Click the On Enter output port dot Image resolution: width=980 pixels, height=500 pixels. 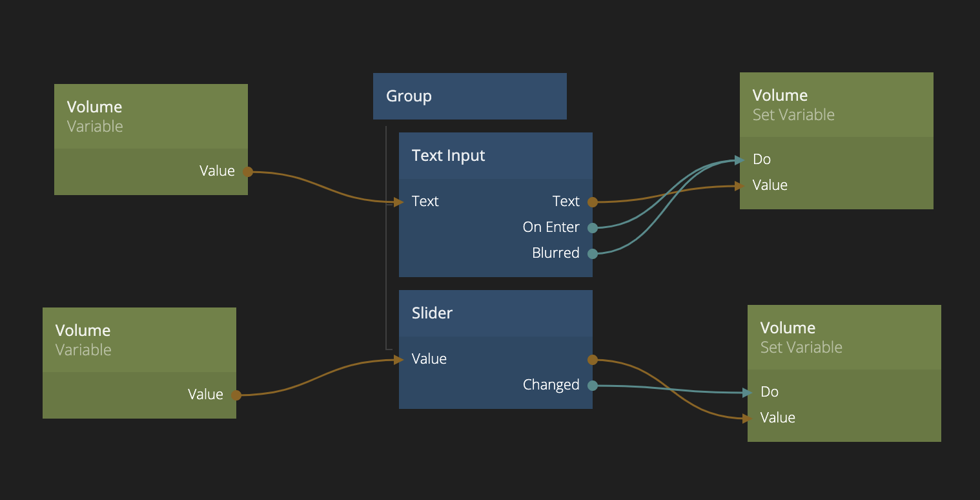(x=592, y=227)
